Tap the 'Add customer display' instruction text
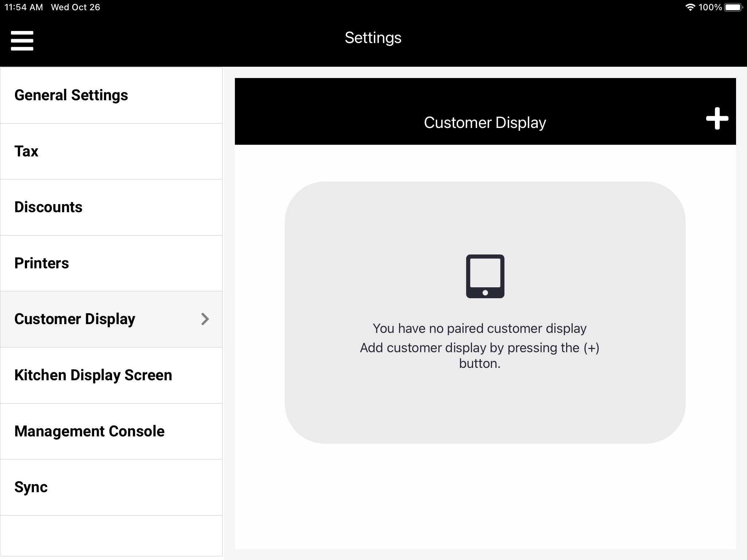747x560 pixels. click(x=479, y=355)
